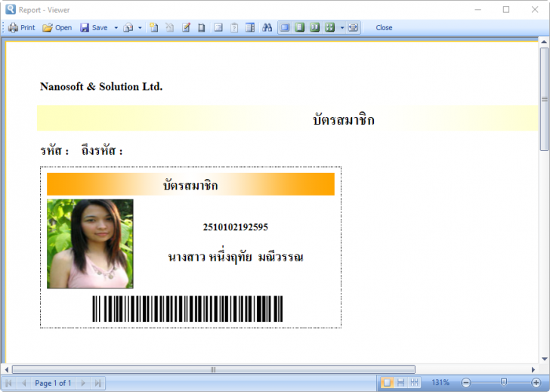This screenshot has height=392, width=550.
Task: Click the orange บัตรสมาชิก card header
Action: coord(190,184)
